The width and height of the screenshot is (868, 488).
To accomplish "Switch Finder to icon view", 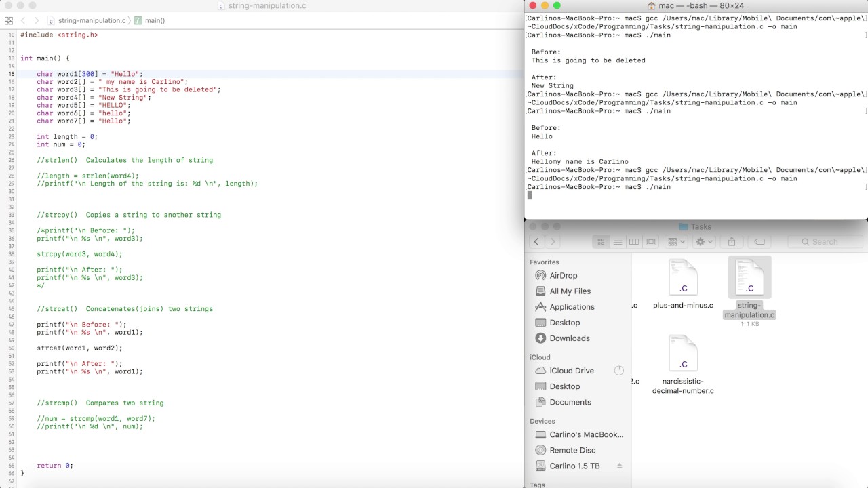I will tap(601, 241).
